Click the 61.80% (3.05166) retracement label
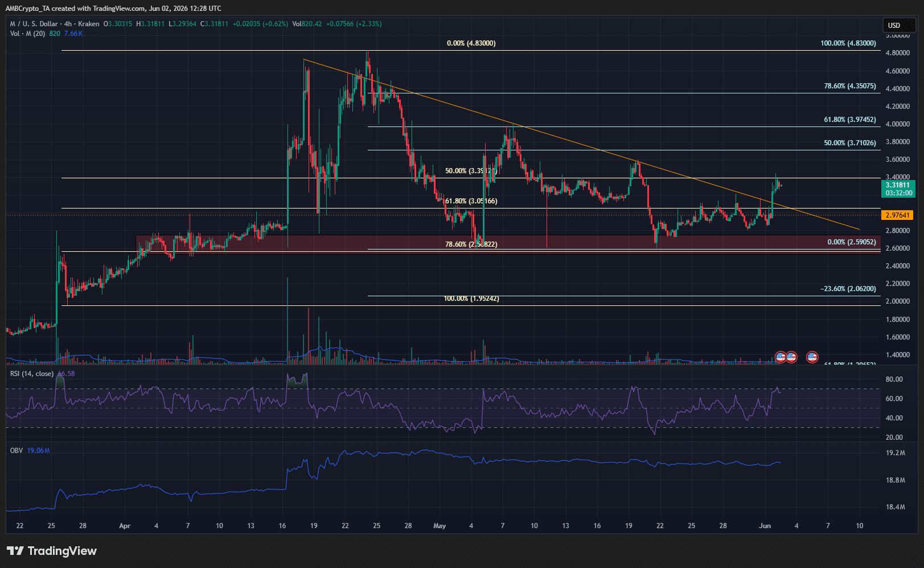Viewport: 924px width, 568px height. click(x=471, y=201)
